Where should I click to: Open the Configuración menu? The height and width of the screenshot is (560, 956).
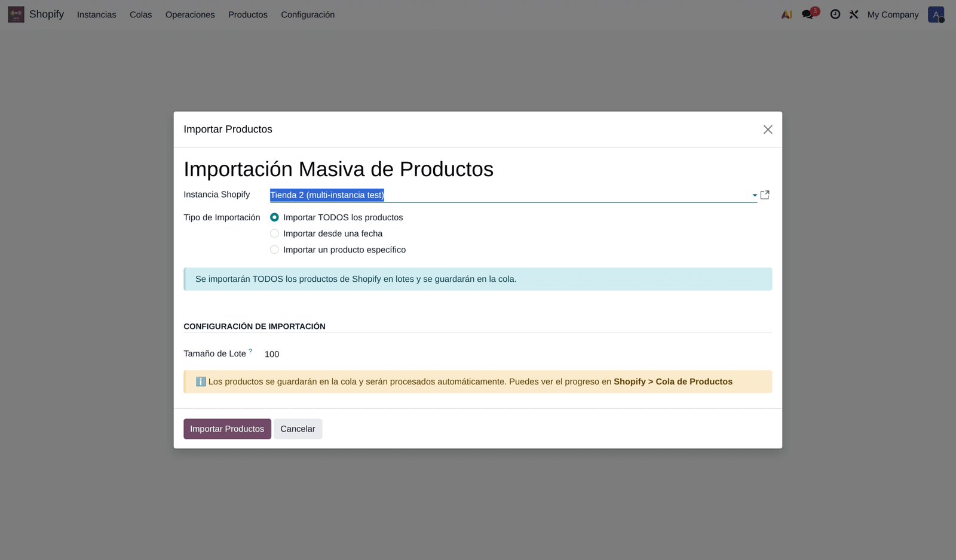click(308, 14)
